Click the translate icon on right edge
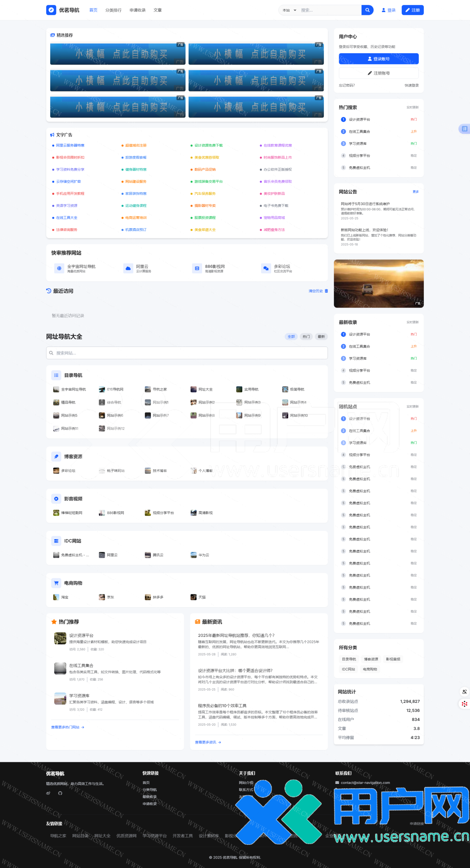Screen dimensions: 470x868 pyautogui.click(x=464, y=129)
